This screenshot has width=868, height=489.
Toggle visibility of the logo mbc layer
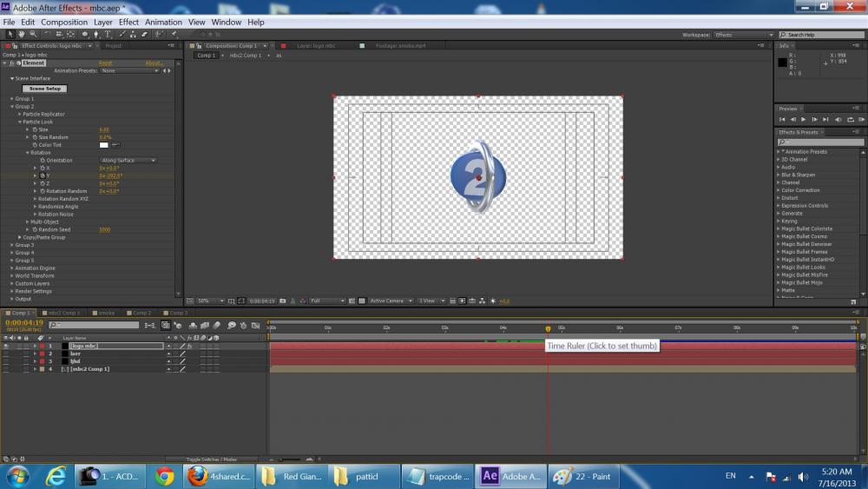pos(6,346)
